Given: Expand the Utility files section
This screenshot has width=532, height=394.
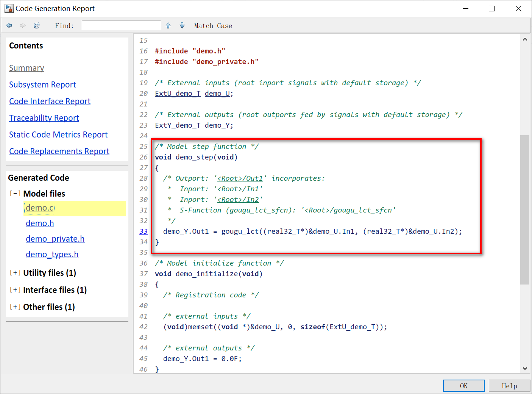Looking at the screenshot, I should point(15,272).
